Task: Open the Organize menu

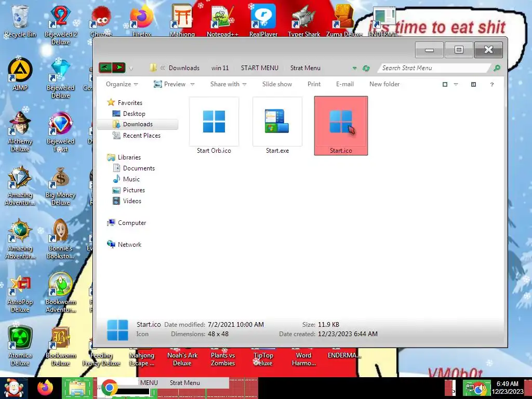Action: click(x=122, y=84)
